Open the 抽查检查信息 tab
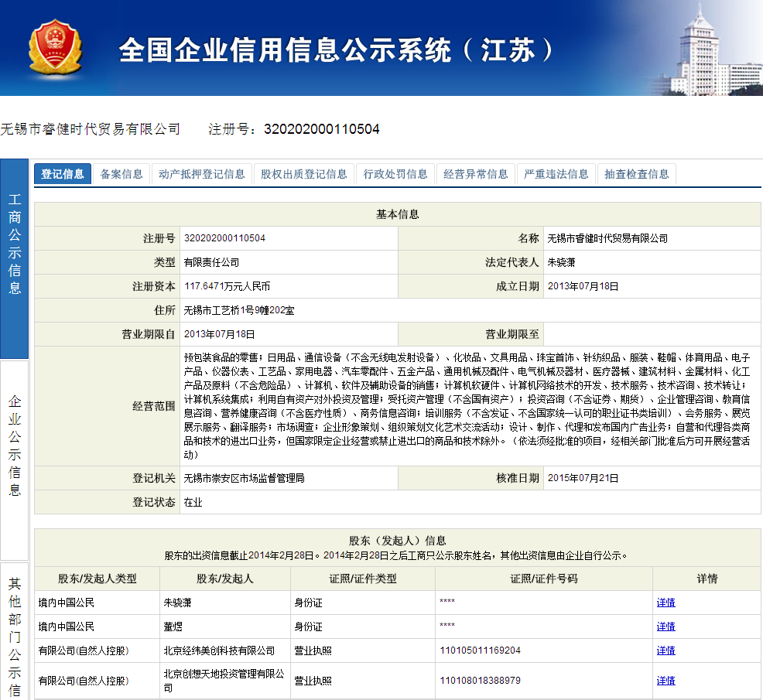Screen dimensions: 763x700 (x=636, y=174)
